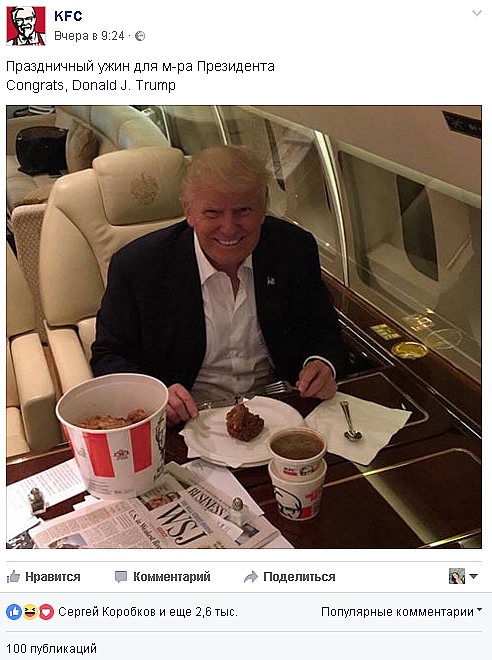492x660 pixels.
Task: Click the red heart Love reaction icon
Action: (46, 612)
